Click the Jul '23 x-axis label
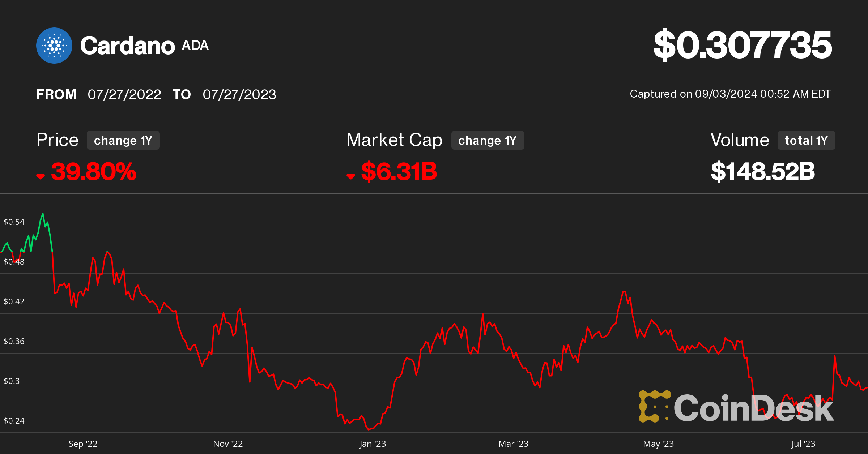This screenshot has width=868, height=454. point(803,444)
